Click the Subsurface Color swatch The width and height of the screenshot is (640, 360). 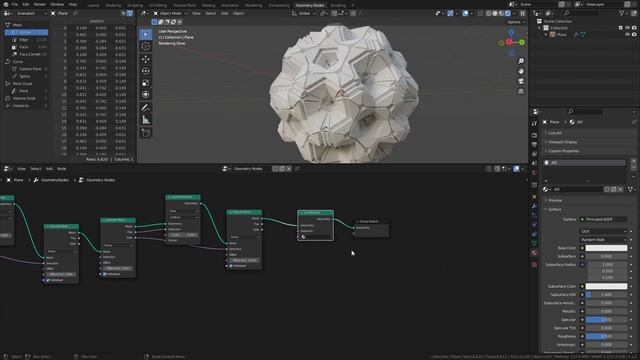click(x=606, y=286)
